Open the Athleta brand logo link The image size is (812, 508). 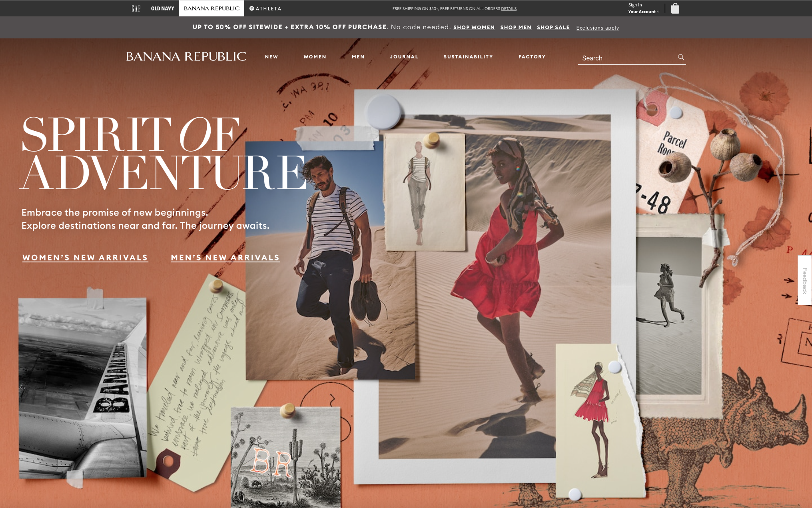click(x=265, y=8)
